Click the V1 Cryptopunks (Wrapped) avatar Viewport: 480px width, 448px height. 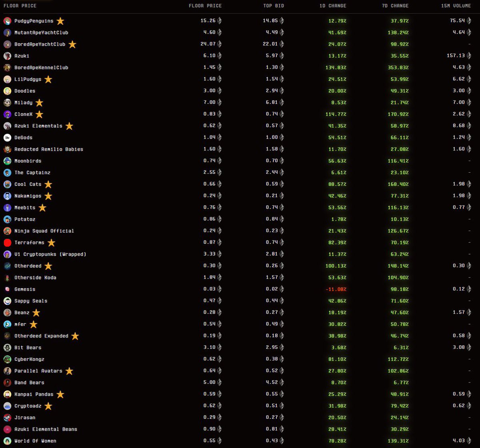[x=7, y=254]
